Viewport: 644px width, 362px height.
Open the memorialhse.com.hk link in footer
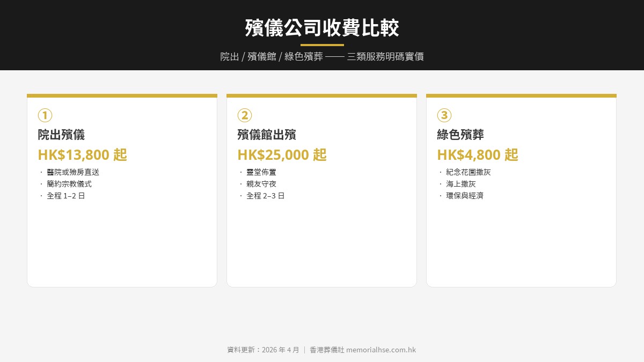pyautogui.click(x=381, y=350)
